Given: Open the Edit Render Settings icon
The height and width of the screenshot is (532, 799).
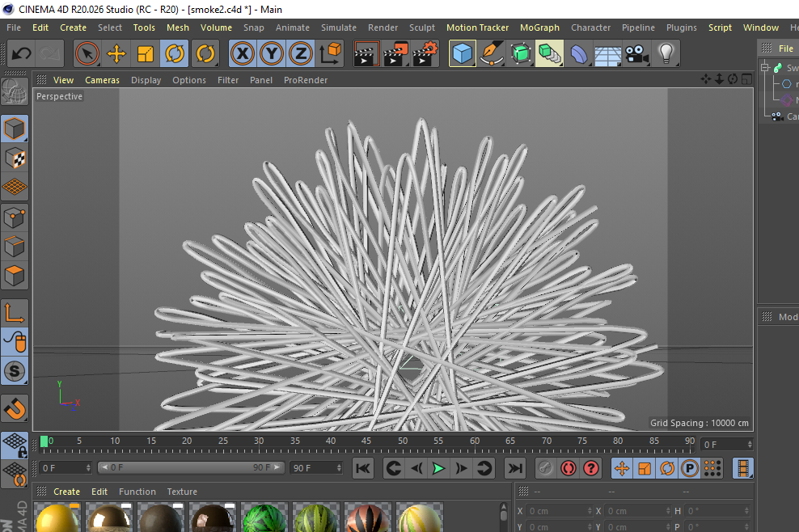Looking at the screenshot, I should tap(425, 53).
